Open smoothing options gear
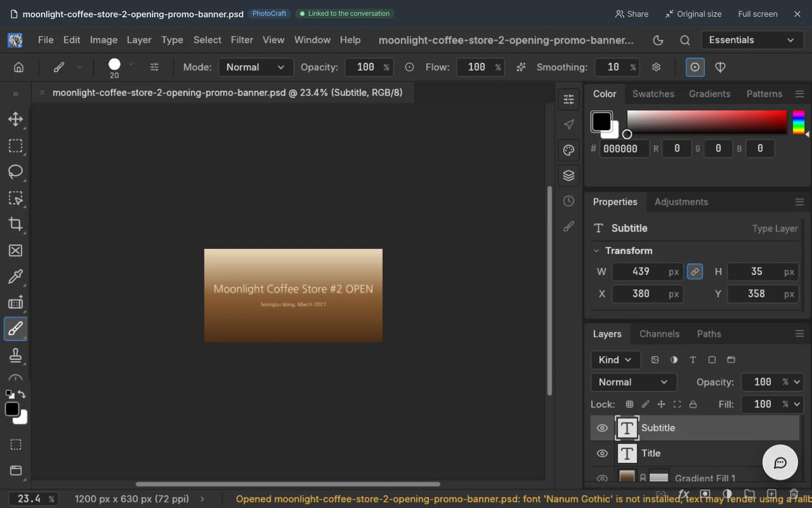Screen dimensions: 812x508 point(656,67)
